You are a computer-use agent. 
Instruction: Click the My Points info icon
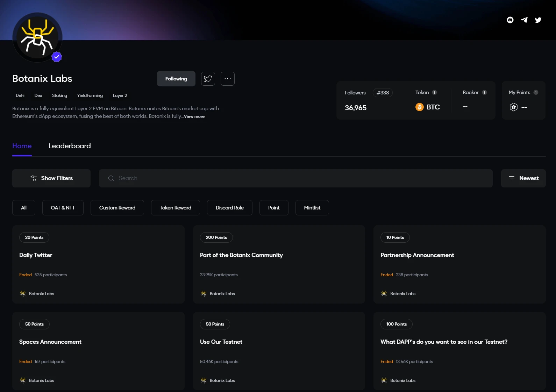click(x=536, y=92)
